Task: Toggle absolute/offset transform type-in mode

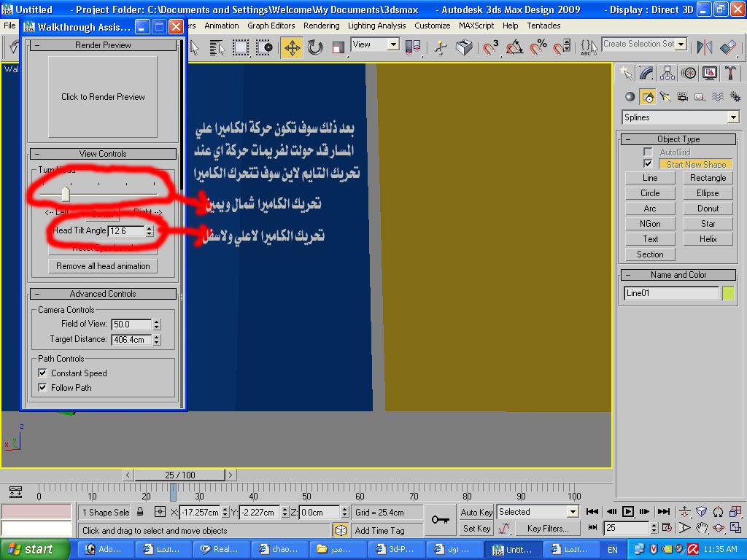Action: [160, 512]
